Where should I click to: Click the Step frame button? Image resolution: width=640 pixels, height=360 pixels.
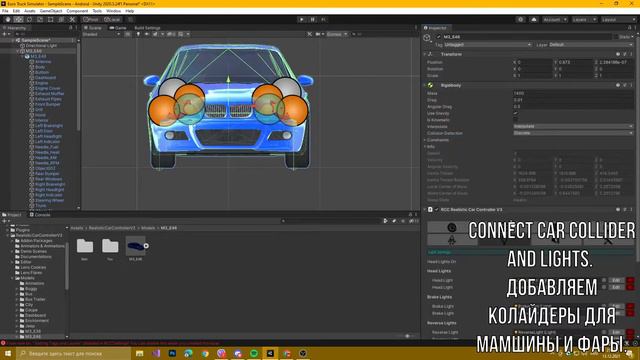pos(324,19)
